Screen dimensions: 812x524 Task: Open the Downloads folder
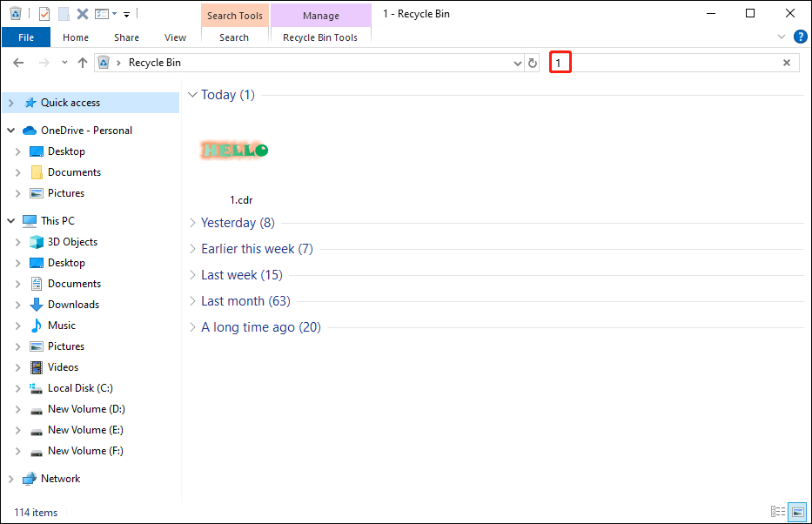[73, 305]
